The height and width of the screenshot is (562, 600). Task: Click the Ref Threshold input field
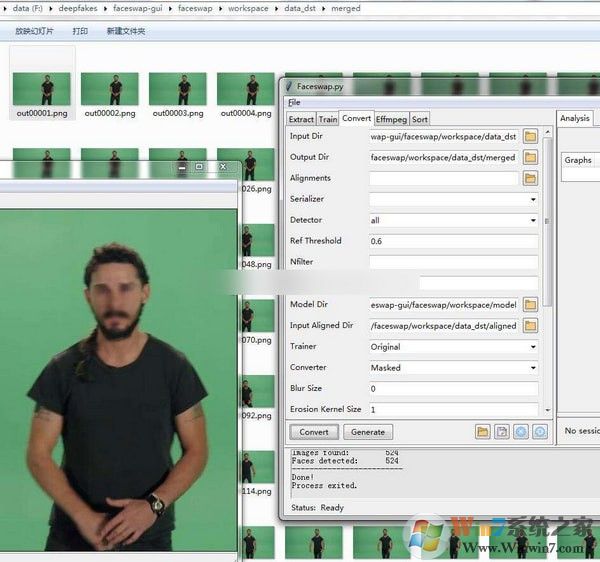453,241
